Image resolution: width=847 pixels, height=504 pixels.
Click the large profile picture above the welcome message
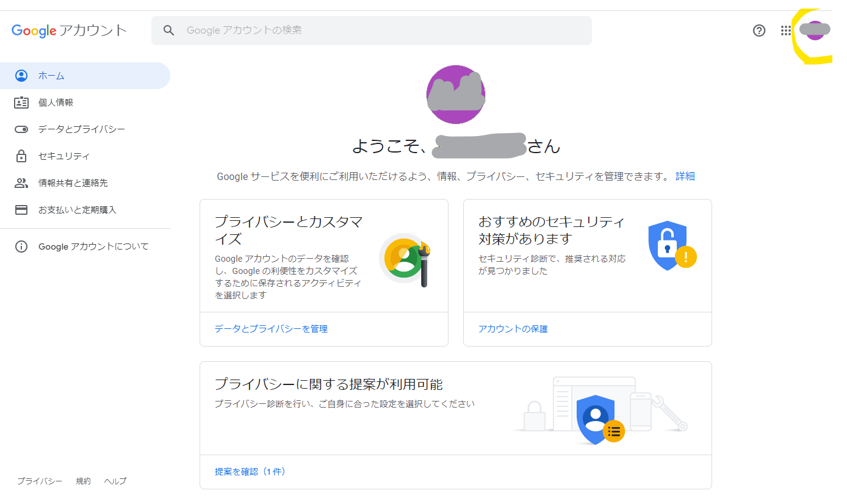[455, 95]
